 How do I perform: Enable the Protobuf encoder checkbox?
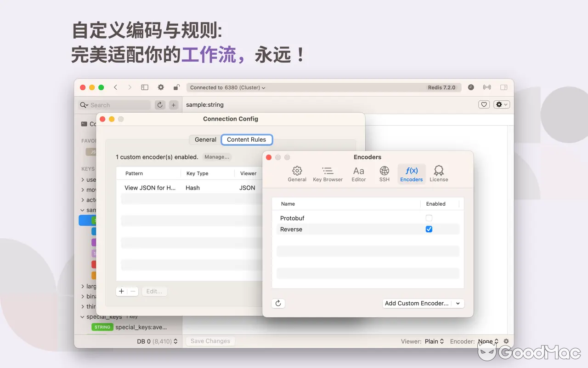[429, 218]
